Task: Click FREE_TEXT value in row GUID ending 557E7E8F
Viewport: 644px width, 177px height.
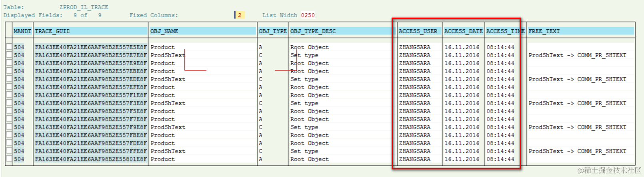Action: [577, 55]
